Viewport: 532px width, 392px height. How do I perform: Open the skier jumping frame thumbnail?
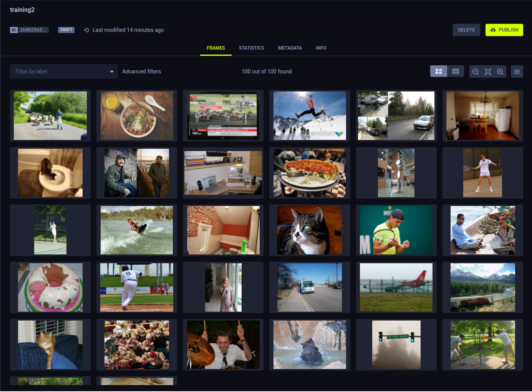[310, 115]
